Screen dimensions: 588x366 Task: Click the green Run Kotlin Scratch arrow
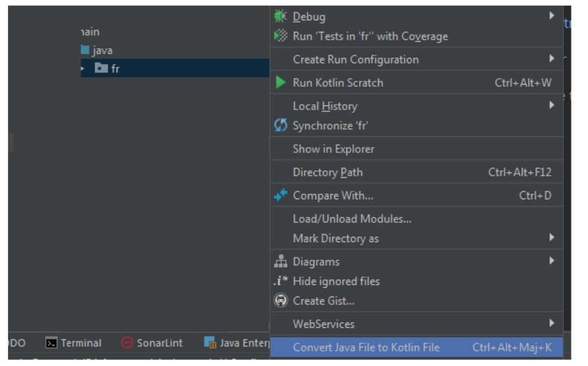pos(281,83)
